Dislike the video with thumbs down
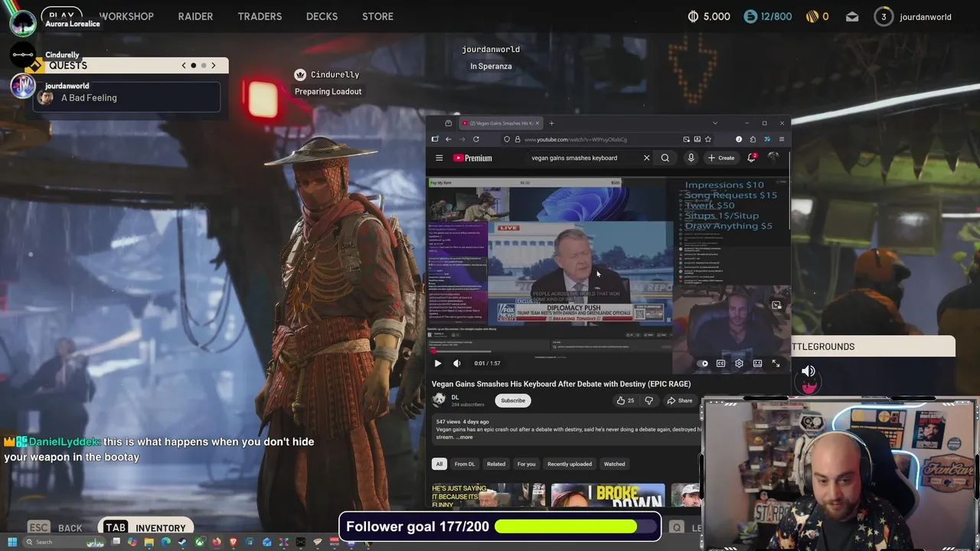This screenshot has width=980, height=551. click(648, 400)
